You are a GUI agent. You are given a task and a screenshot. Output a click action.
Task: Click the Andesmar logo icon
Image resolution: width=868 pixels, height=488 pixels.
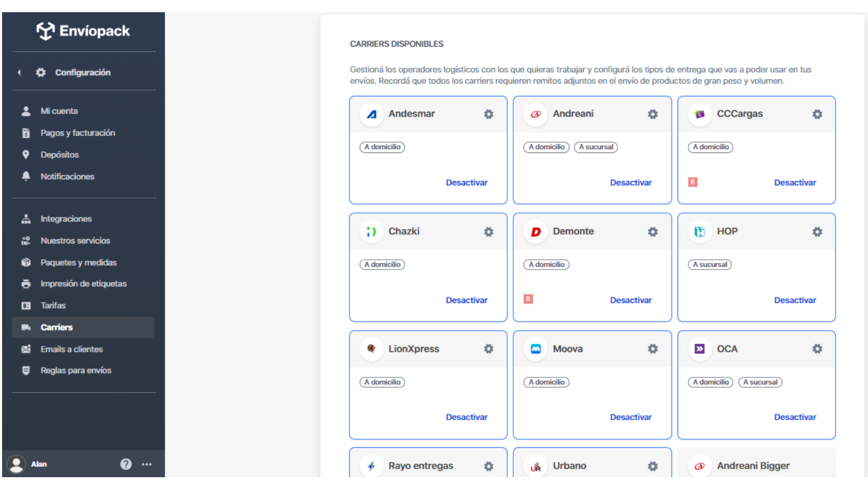pos(372,114)
